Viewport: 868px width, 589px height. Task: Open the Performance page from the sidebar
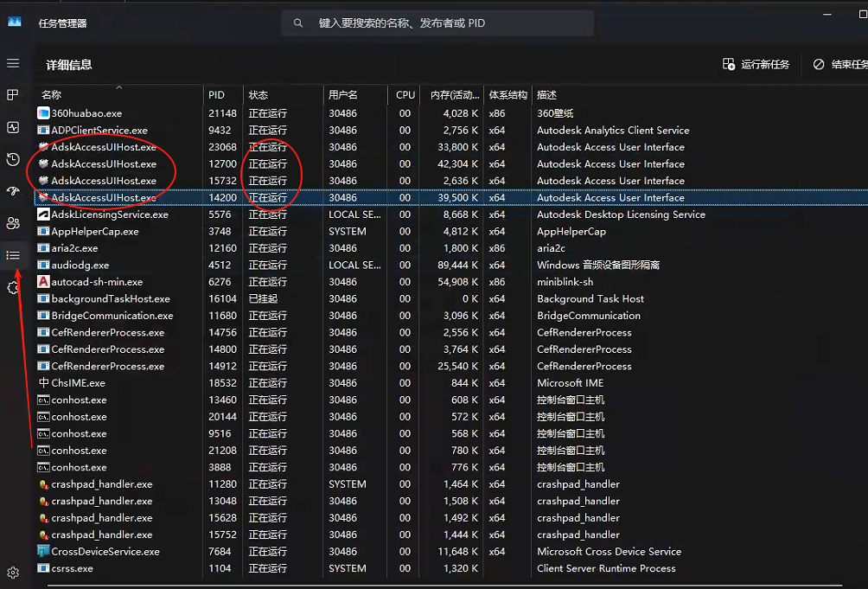[x=13, y=127]
